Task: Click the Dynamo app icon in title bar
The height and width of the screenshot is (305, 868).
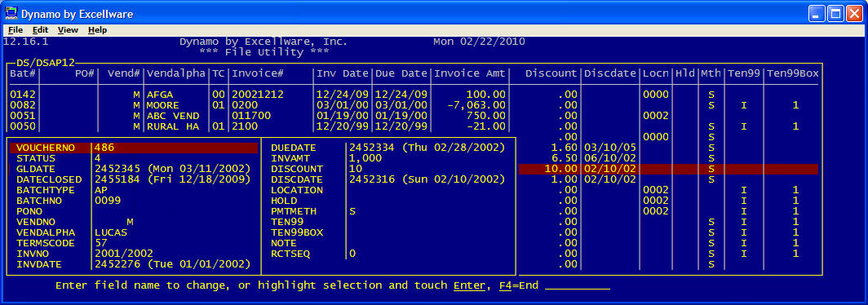Action: (11, 13)
